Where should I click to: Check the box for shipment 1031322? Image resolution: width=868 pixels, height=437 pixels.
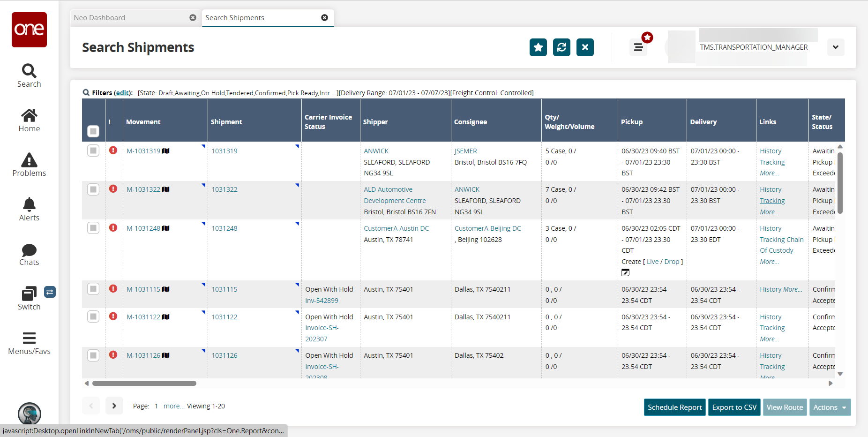pos(93,189)
